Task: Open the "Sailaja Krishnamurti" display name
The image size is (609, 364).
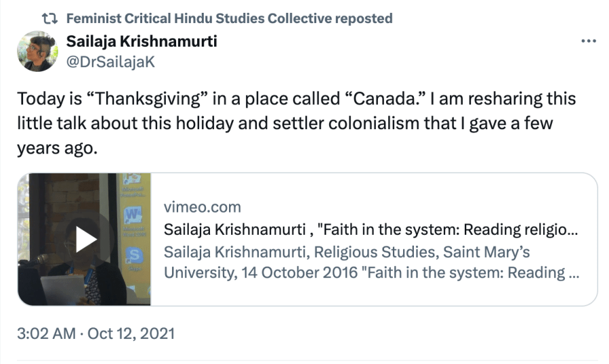Action: (142, 41)
